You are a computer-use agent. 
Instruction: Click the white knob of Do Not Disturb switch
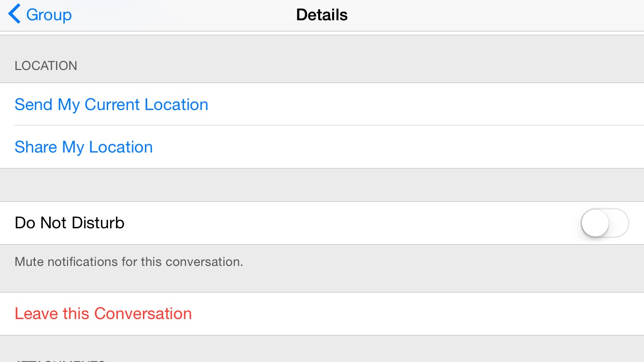(595, 223)
